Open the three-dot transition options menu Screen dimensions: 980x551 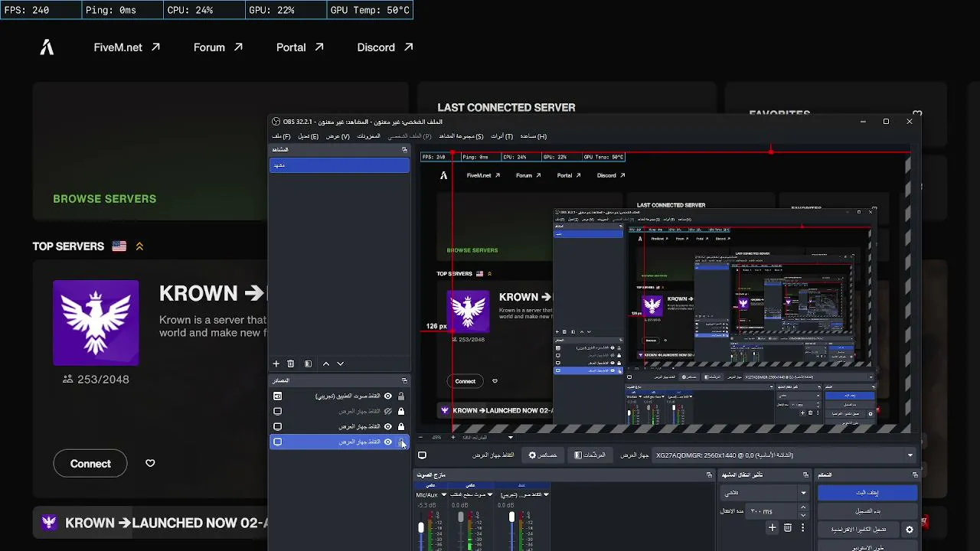[802, 528]
